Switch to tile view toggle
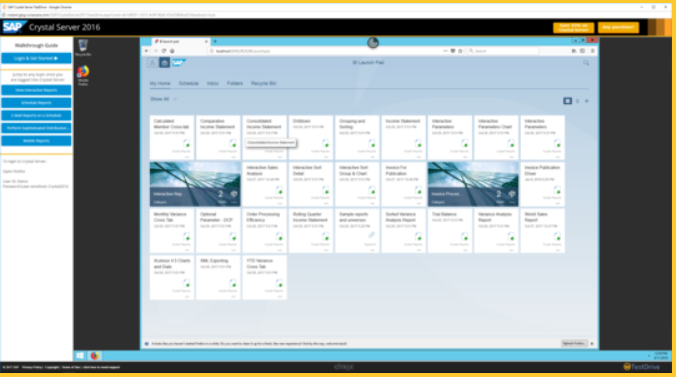The width and height of the screenshot is (676, 377). [567, 101]
